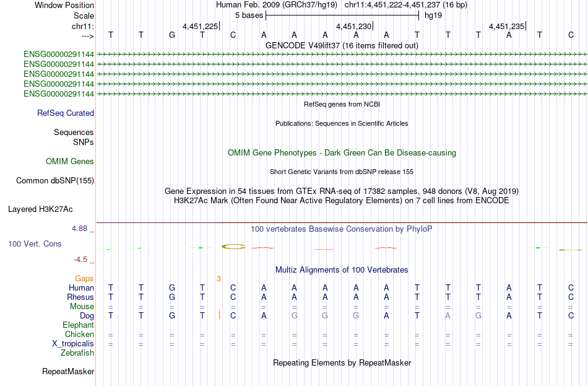Open Short Genetic Variants from dbSNP title

tap(342, 172)
